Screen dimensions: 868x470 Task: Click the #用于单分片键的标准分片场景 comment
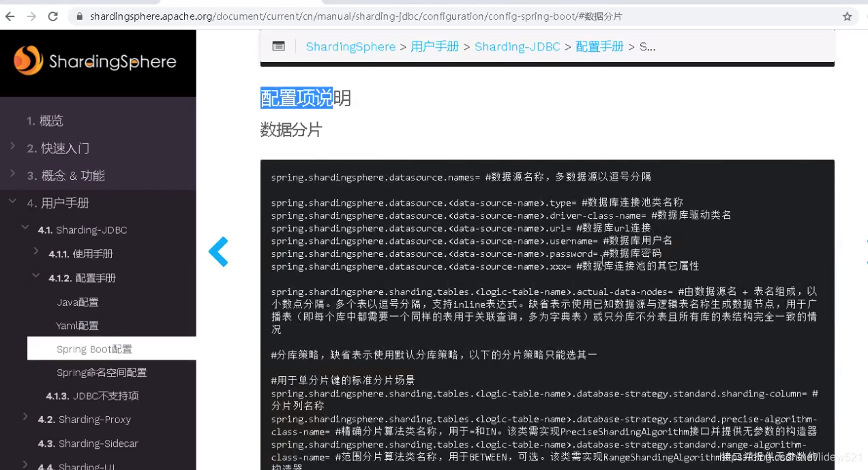pos(343,380)
